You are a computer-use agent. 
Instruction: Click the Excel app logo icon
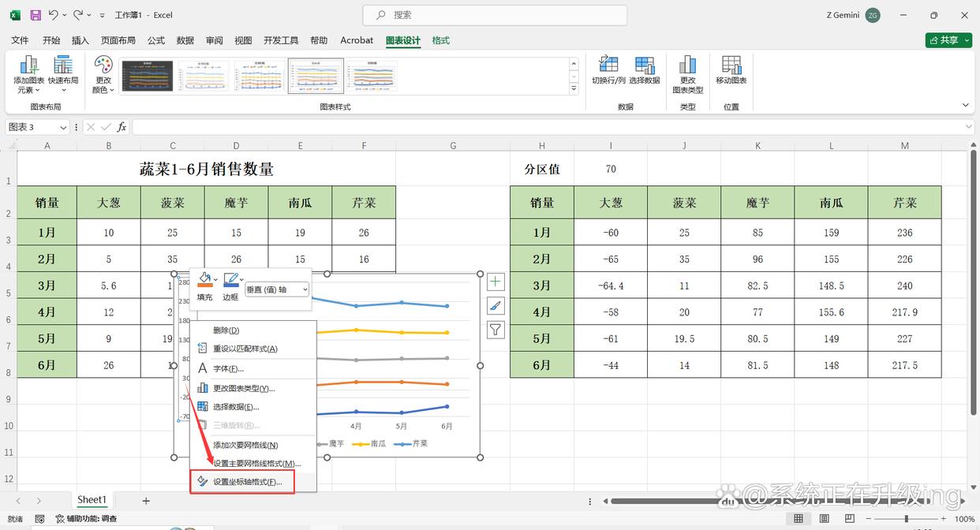15,15
